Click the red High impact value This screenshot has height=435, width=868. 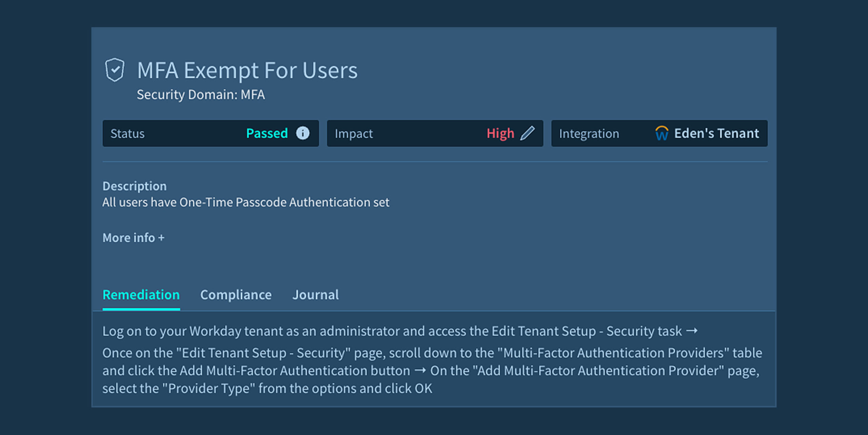[x=500, y=133]
